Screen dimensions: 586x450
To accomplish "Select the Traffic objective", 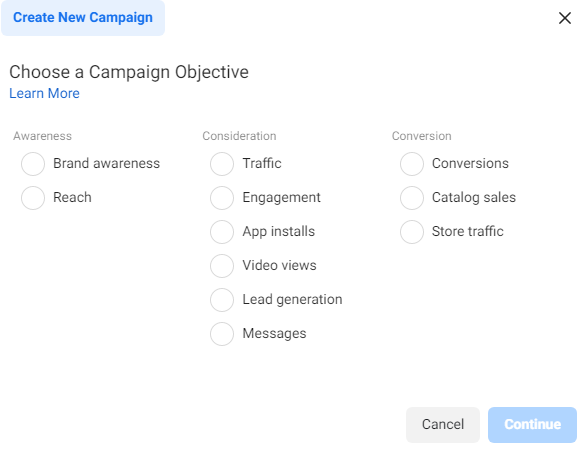I will coord(222,164).
